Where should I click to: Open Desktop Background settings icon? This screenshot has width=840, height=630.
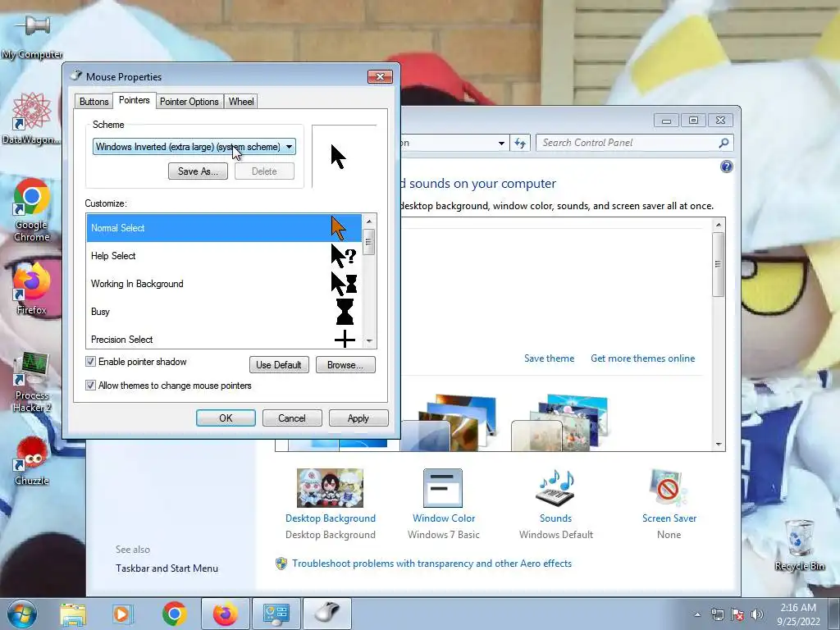point(330,487)
